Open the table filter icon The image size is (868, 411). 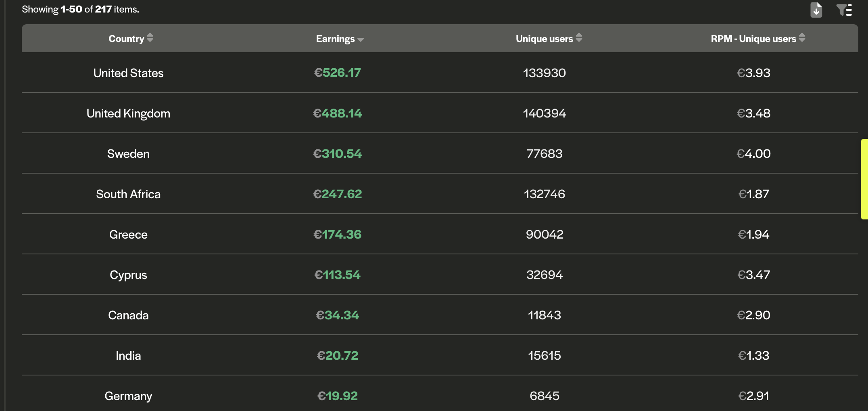[x=844, y=10]
